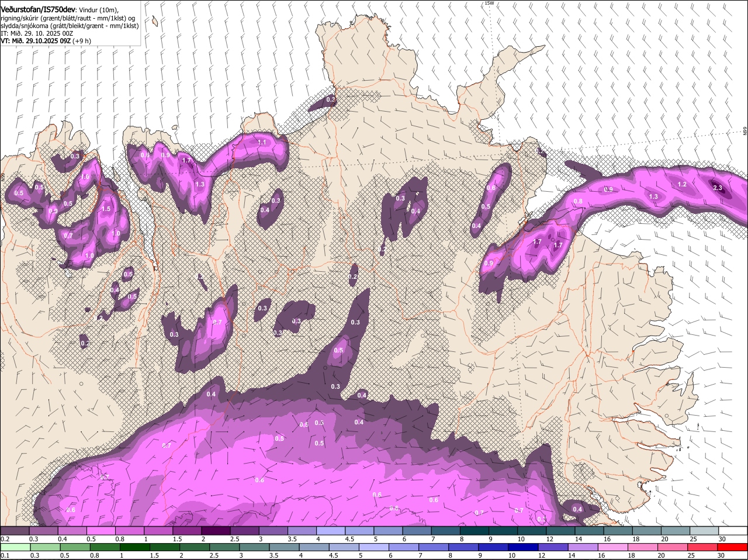Pick the upper legend swatch labeled 1
The width and height of the screenshot is (748, 560).
click(158, 530)
